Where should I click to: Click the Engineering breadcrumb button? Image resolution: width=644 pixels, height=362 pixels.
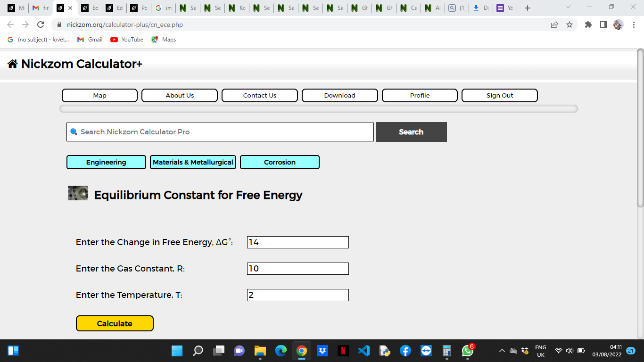click(106, 162)
